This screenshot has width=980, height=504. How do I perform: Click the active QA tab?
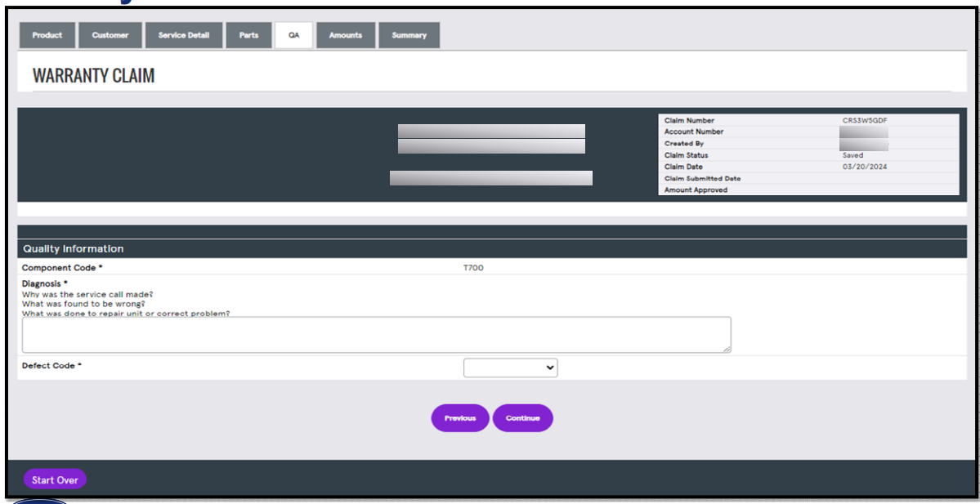[x=293, y=34]
